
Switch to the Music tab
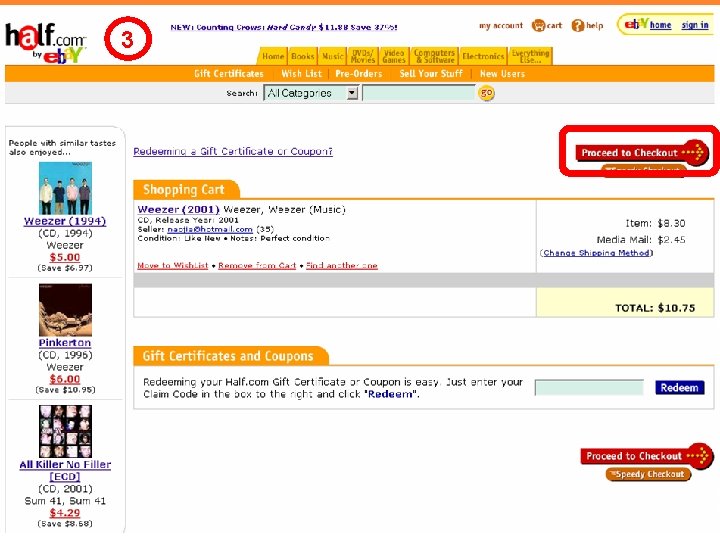pyautogui.click(x=332, y=56)
